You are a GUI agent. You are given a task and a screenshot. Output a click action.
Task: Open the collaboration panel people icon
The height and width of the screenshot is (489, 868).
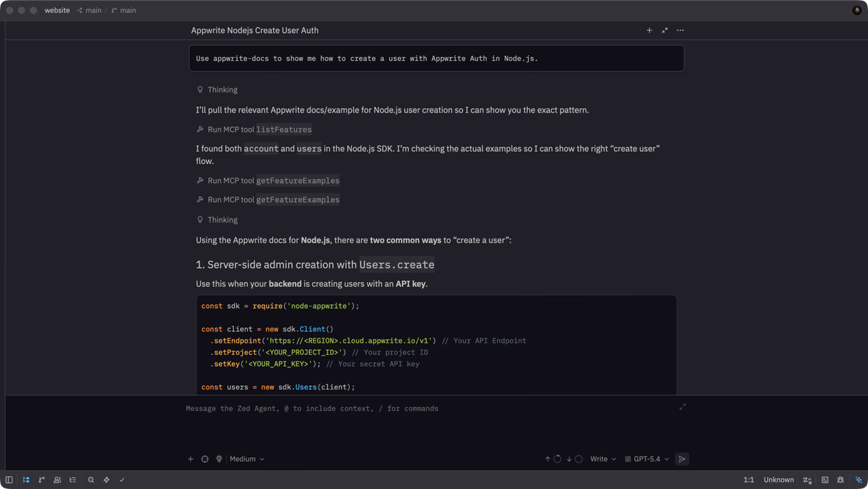(x=57, y=480)
